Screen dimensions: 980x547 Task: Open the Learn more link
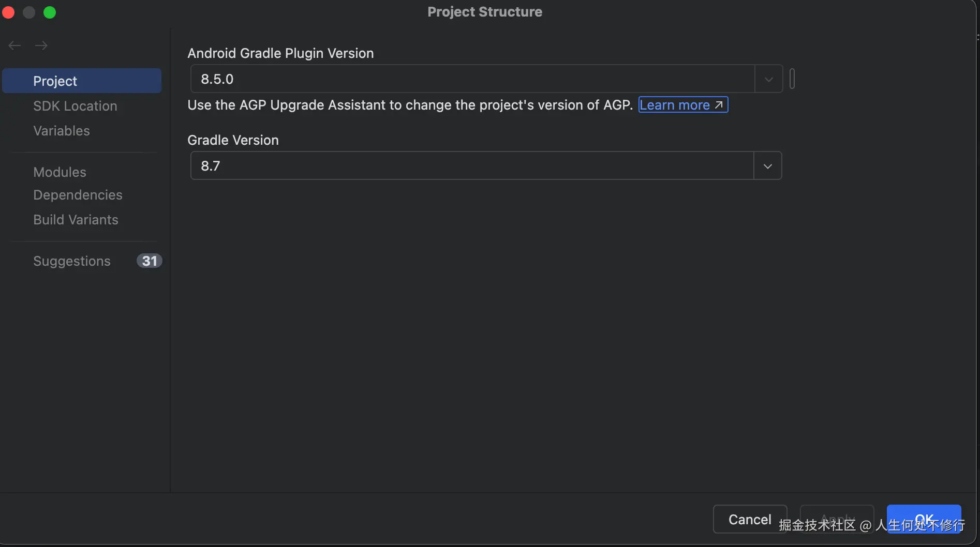[x=682, y=105]
